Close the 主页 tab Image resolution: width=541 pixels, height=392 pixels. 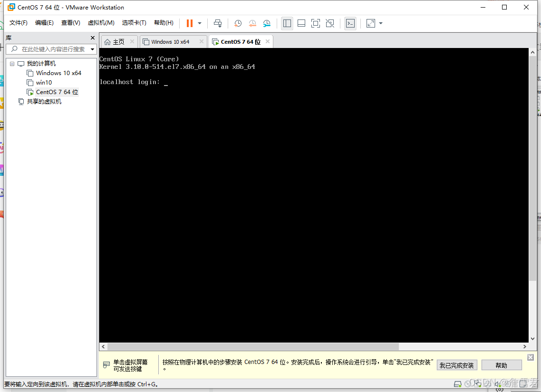coord(132,41)
